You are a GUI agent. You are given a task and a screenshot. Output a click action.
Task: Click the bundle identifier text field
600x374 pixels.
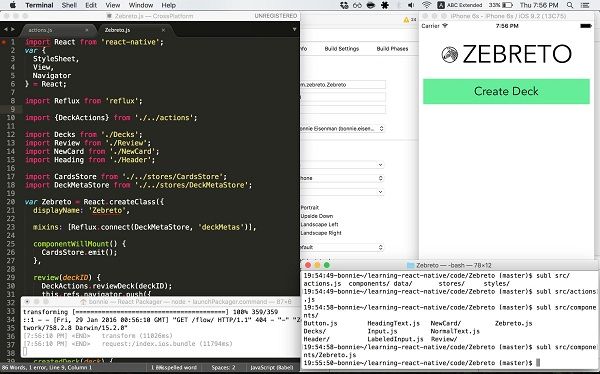pos(343,85)
